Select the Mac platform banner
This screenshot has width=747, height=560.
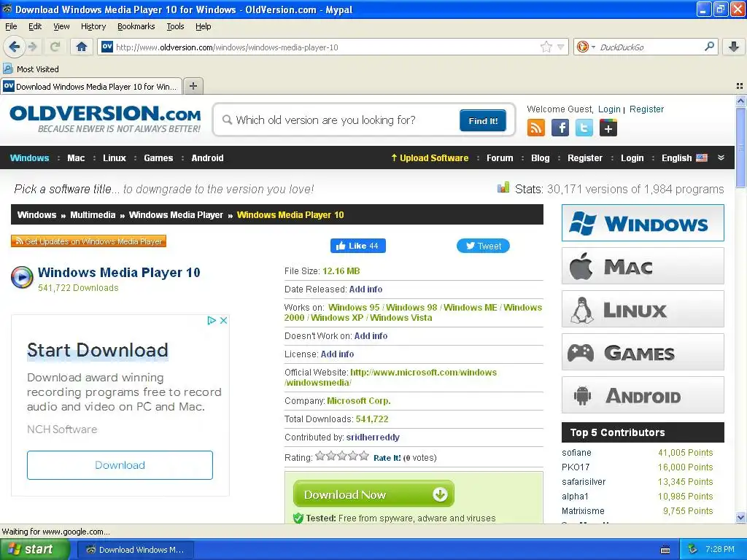coord(643,265)
